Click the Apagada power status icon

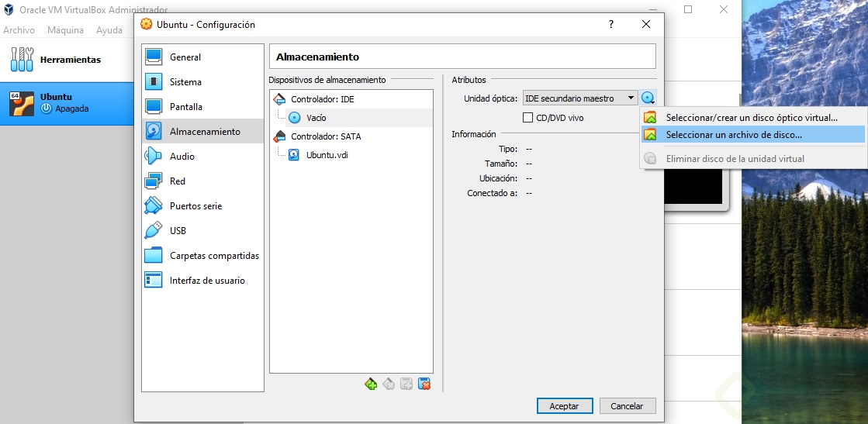[46, 109]
